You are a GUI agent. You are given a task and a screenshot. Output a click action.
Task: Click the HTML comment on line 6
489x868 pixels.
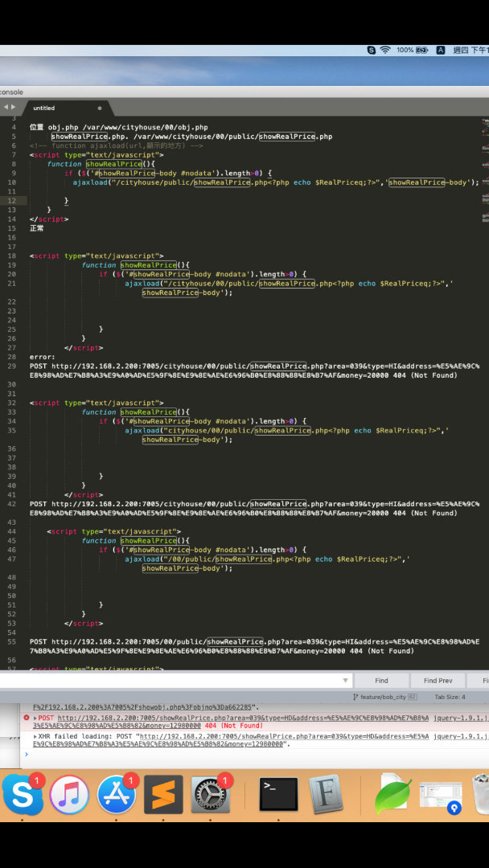(117, 145)
